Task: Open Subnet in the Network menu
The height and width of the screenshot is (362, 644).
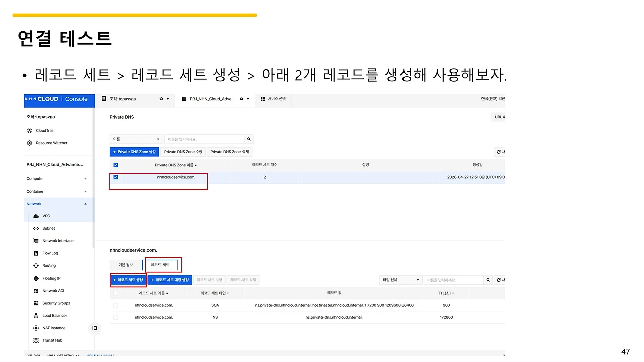Action: point(49,228)
